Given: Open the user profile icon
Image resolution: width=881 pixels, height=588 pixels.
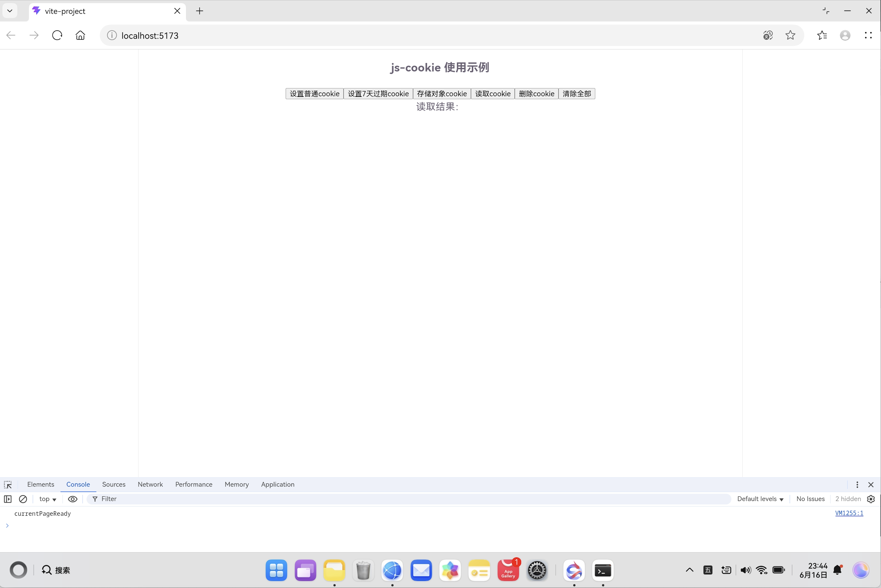Looking at the screenshot, I should pyautogui.click(x=845, y=35).
